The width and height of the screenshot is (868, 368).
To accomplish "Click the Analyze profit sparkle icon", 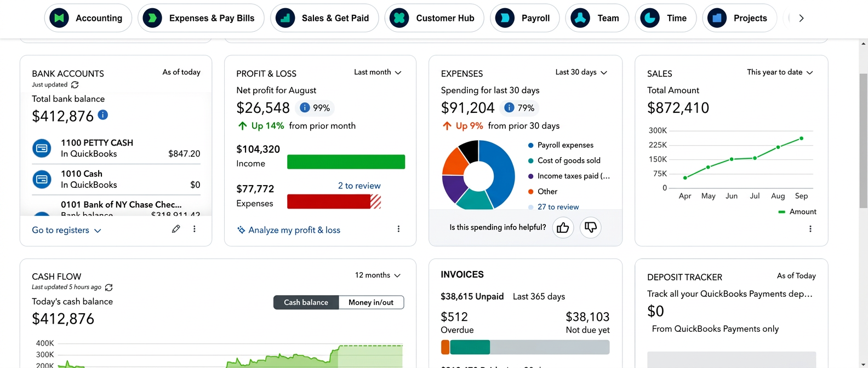I will pos(241,230).
